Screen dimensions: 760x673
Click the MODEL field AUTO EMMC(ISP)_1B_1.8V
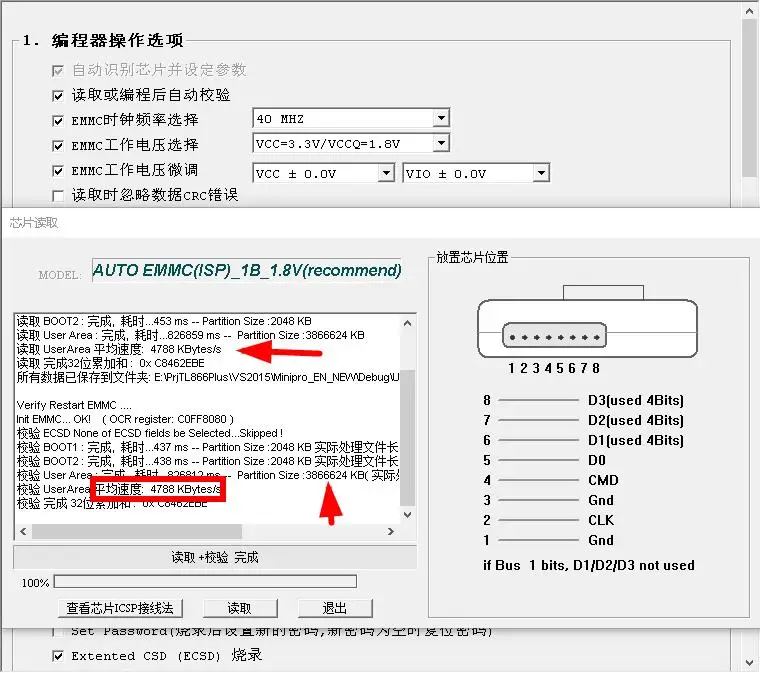247,270
